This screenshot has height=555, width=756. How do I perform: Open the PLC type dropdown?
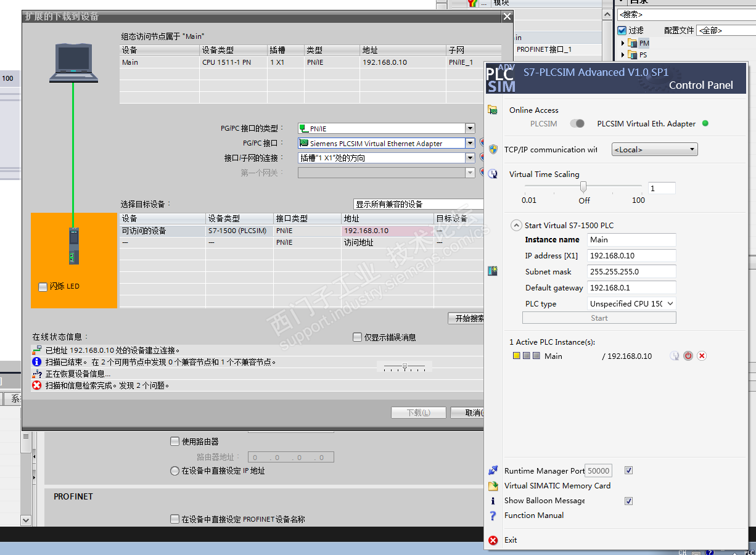[632, 303]
